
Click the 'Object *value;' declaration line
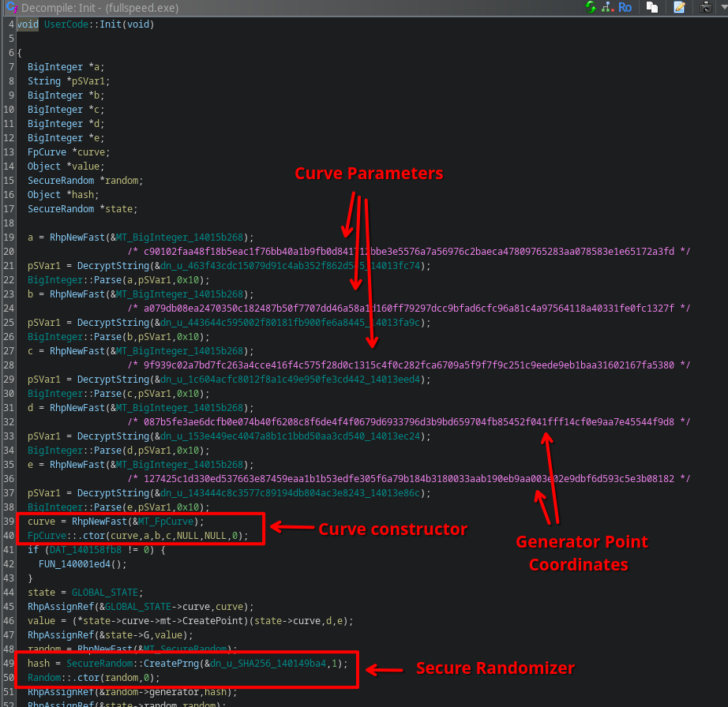66,166
